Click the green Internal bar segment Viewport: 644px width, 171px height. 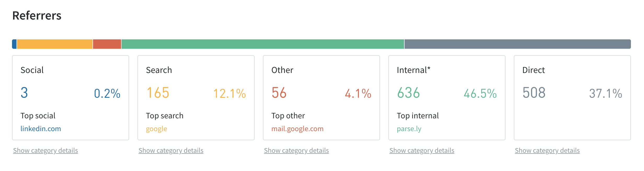(263, 44)
